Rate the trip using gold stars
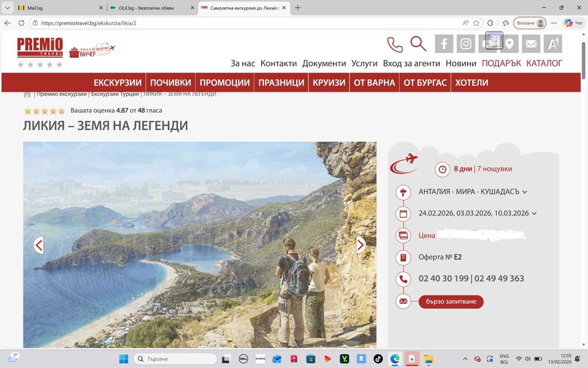This screenshot has height=368, width=588. click(x=45, y=111)
